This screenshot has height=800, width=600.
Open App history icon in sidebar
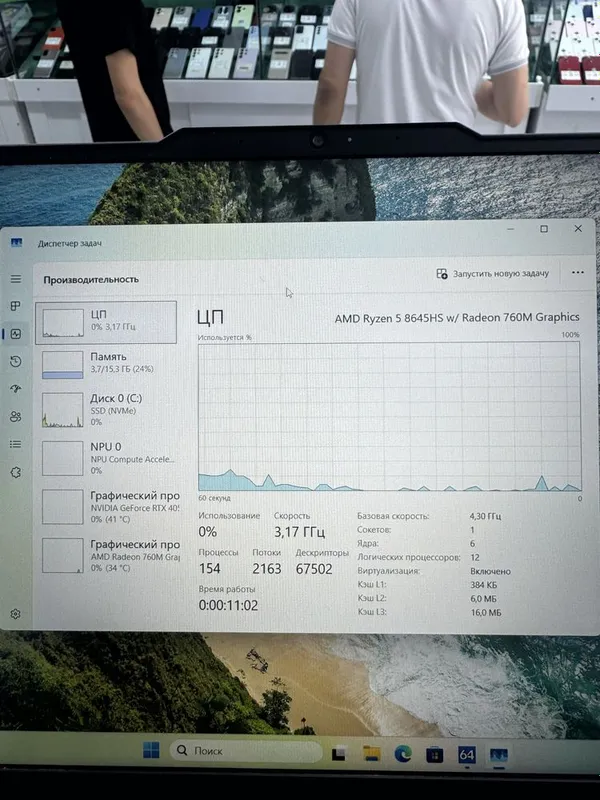[x=16, y=362]
